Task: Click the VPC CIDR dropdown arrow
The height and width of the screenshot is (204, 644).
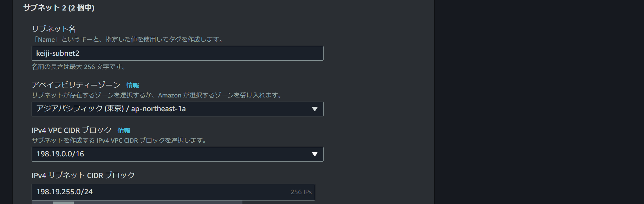Action: [315, 154]
